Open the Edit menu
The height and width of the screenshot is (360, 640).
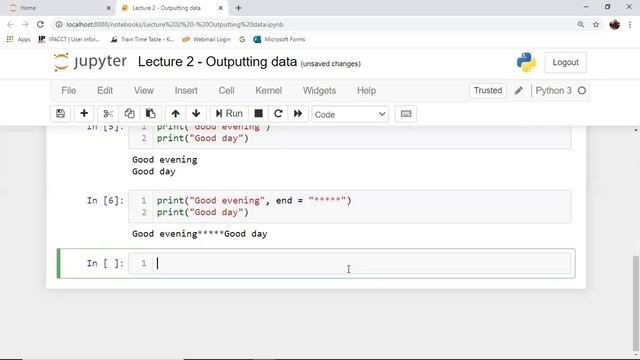tap(105, 91)
